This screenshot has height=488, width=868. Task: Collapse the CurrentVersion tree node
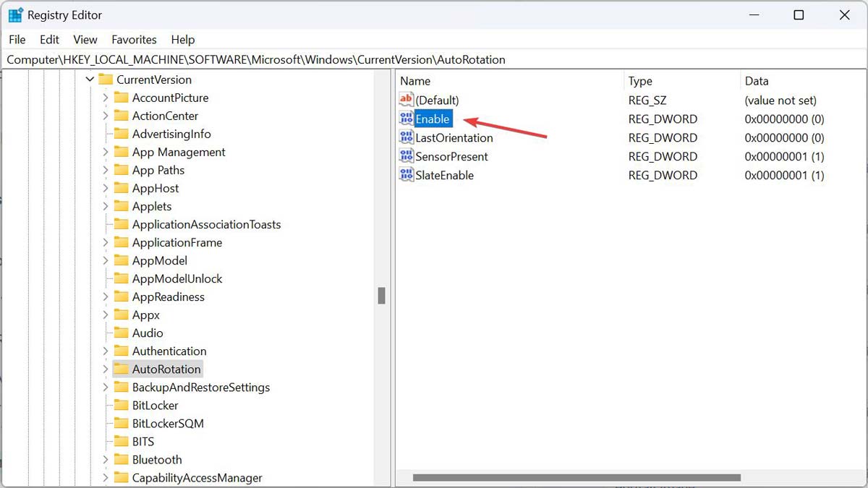(x=90, y=80)
